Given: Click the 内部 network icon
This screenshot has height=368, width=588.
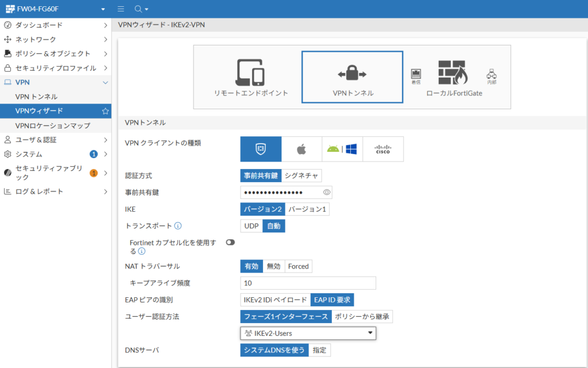Looking at the screenshot, I should [x=492, y=76].
